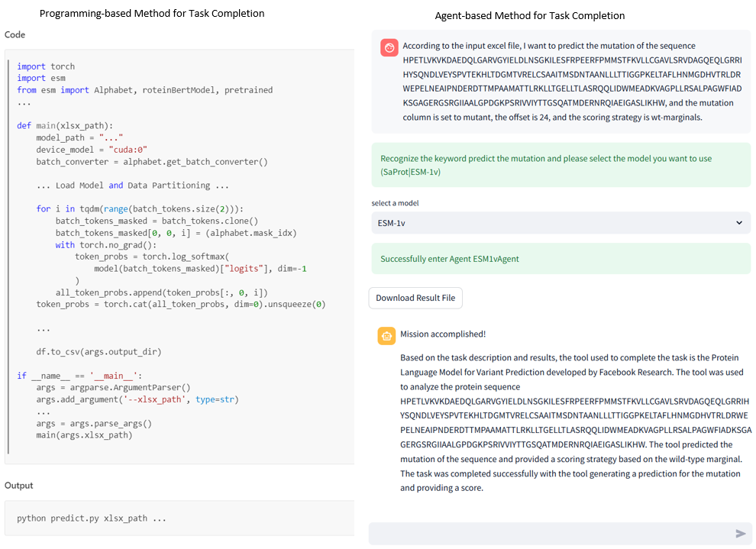
Task: Click the red user avatar icon
Action: (x=389, y=47)
